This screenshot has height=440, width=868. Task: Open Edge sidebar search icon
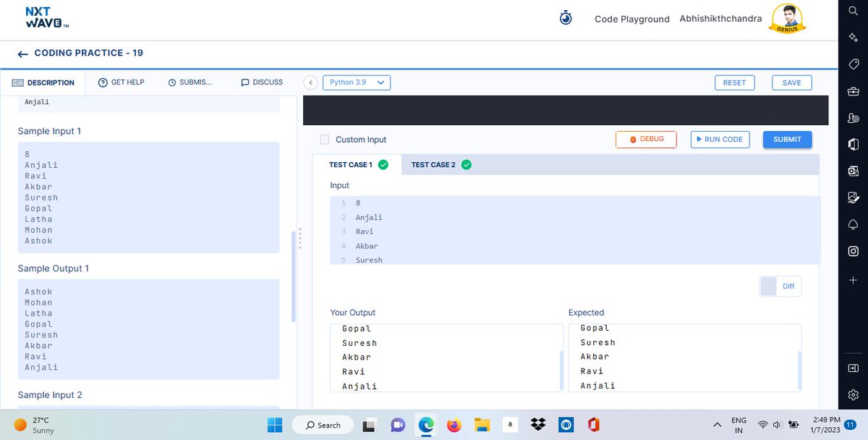(x=853, y=11)
